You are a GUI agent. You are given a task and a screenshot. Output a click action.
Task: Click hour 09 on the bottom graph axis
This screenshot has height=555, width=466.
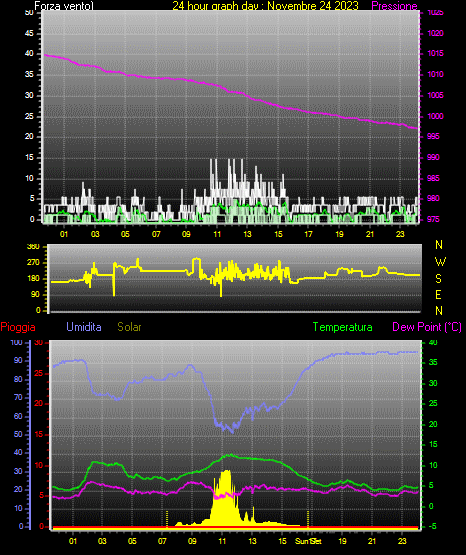point(192,541)
